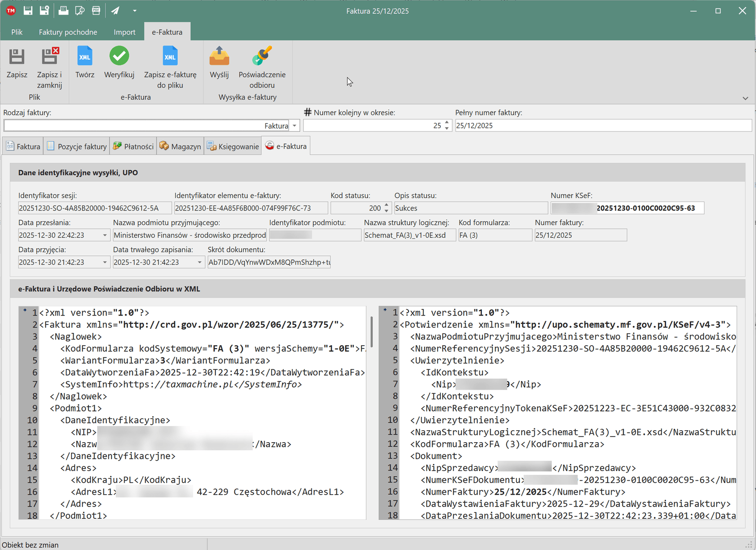The width and height of the screenshot is (756, 550).
Task: Verify the e-invoice with Weryfikuj
Action: [x=119, y=57]
